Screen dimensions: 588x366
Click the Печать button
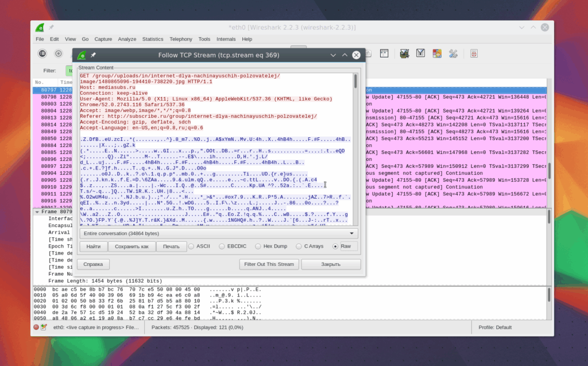(171, 246)
